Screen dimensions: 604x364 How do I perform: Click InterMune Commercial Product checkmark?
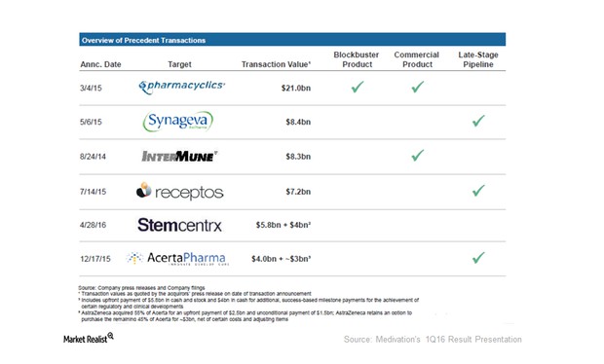[x=418, y=156]
